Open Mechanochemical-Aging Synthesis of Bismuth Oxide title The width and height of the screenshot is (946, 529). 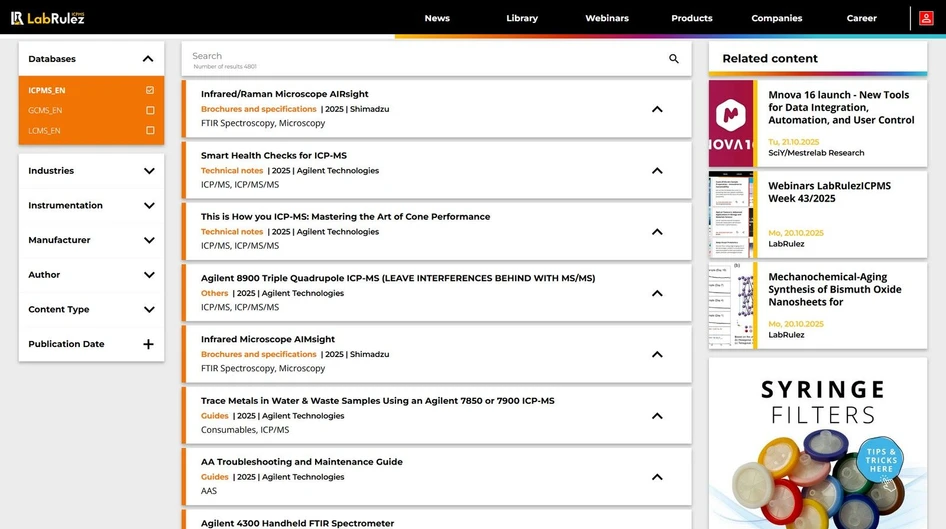click(x=834, y=290)
